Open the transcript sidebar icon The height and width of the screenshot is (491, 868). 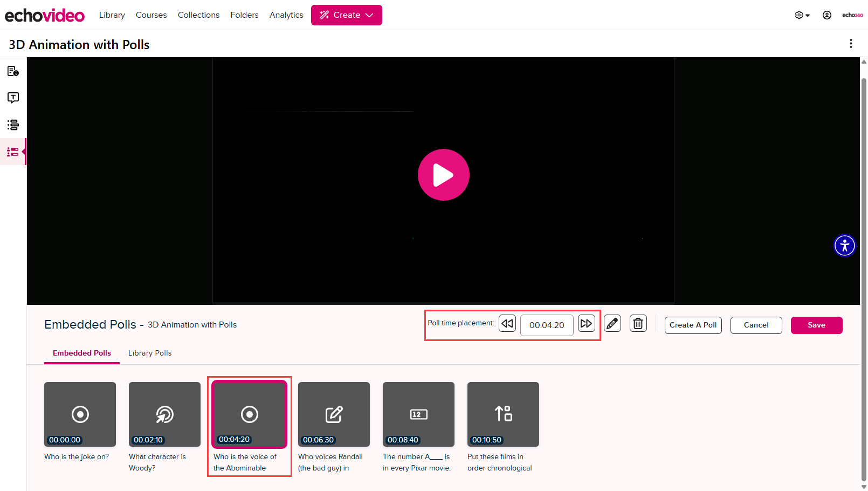(x=13, y=98)
